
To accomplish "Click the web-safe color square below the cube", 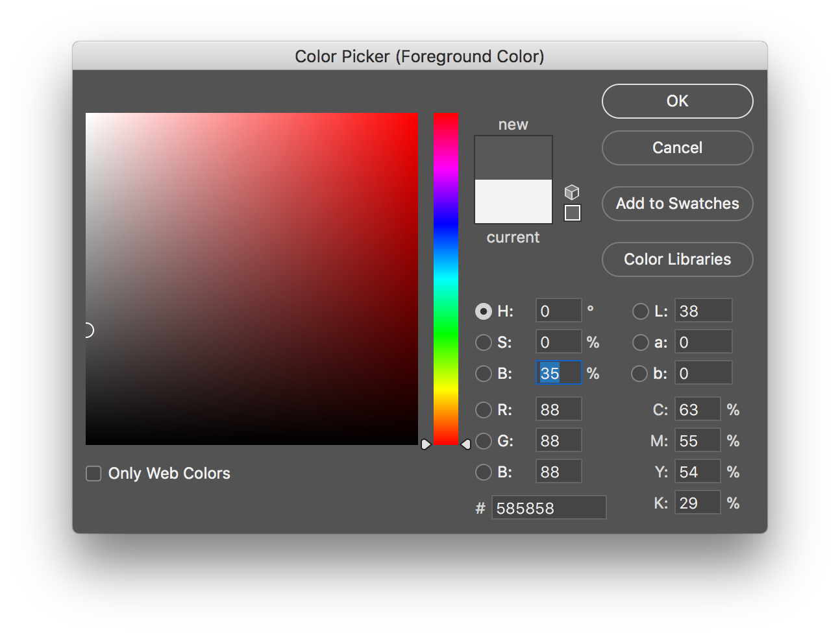I will [x=573, y=213].
